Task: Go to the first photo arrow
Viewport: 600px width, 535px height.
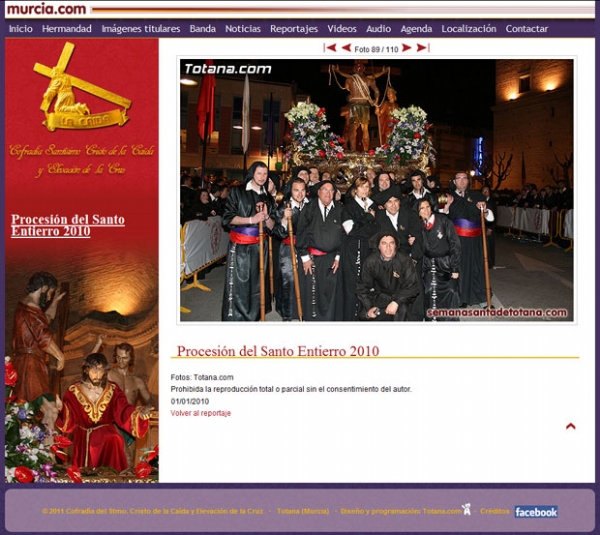Action: coord(330,48)
